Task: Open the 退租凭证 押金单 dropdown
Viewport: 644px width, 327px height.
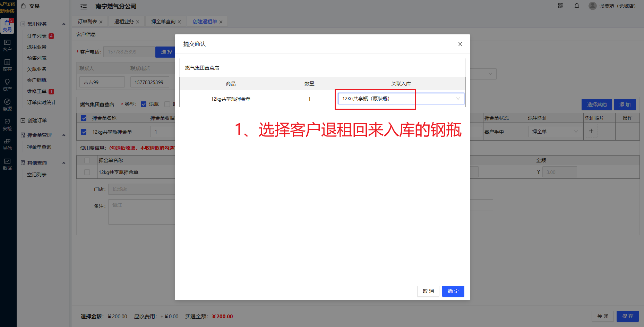Action: pyautogui.click(x=555, y=132)
